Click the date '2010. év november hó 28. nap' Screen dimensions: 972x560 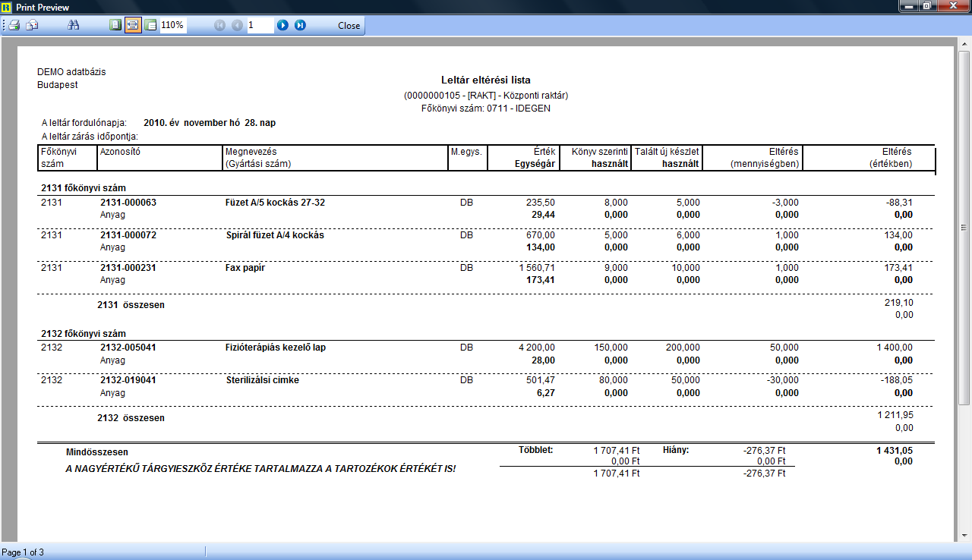210,122
